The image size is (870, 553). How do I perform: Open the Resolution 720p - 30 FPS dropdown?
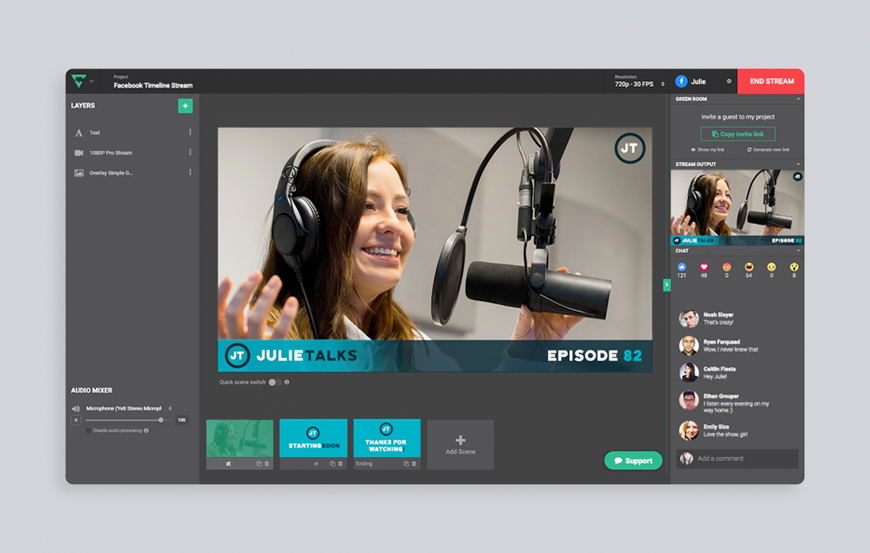pos(639,82)
